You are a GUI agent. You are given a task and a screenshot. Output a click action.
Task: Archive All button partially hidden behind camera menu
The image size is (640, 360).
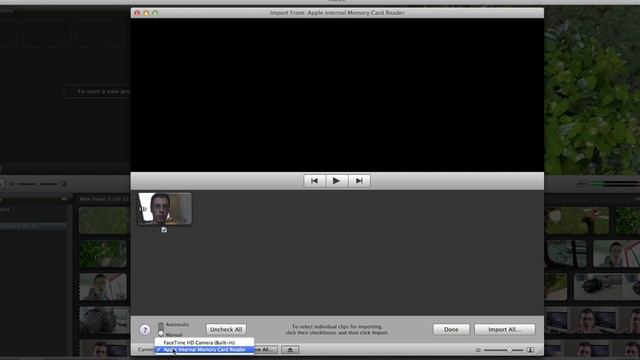(x=266, y=350)
